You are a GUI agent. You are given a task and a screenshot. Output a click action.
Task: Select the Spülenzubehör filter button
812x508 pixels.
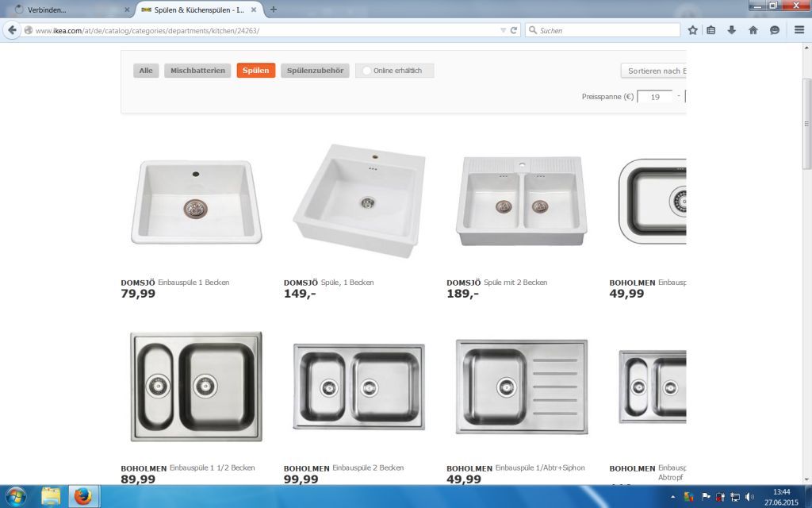(315, 71)
